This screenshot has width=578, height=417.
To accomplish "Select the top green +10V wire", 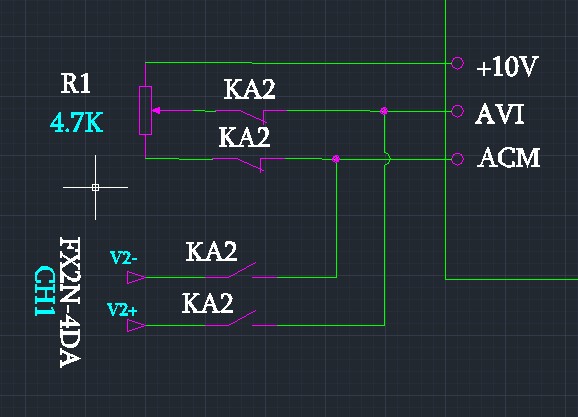I will (x=298, y=63).
